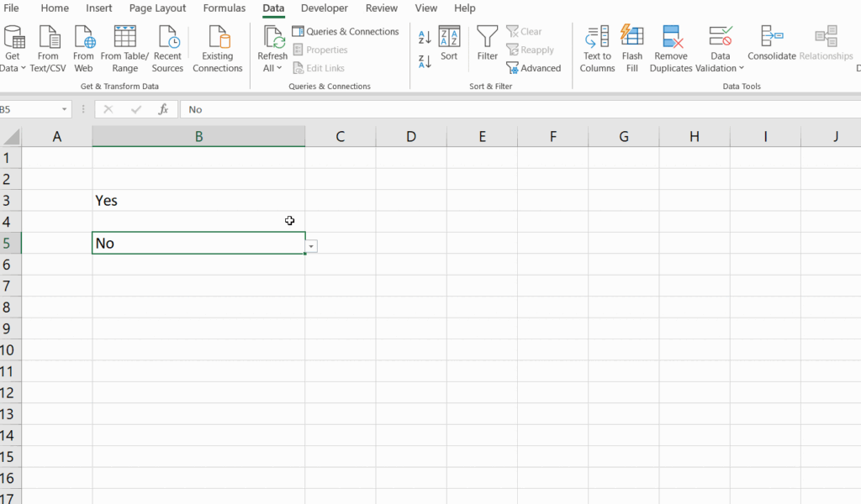Click the insert function fx button
861x504 pixels.
(164, 109)
